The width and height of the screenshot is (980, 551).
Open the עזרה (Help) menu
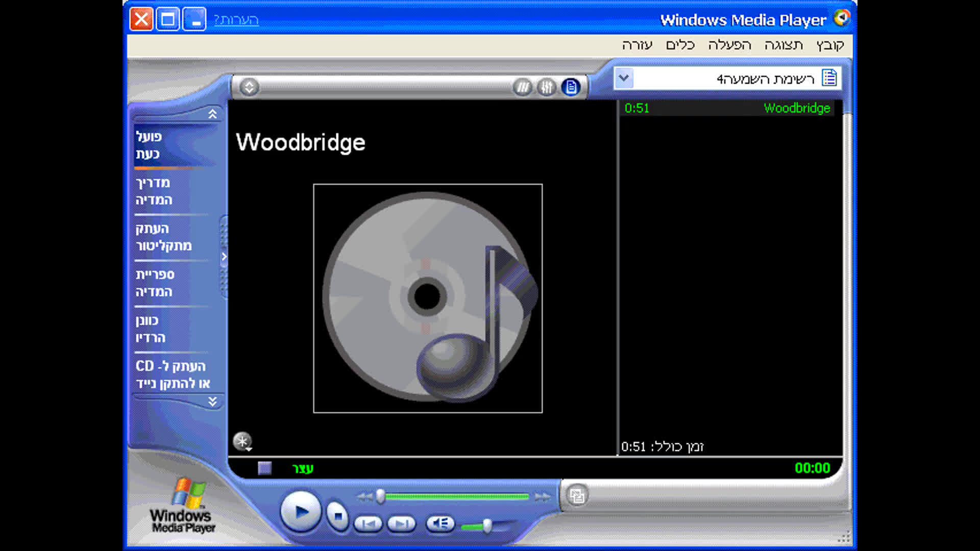638,45
